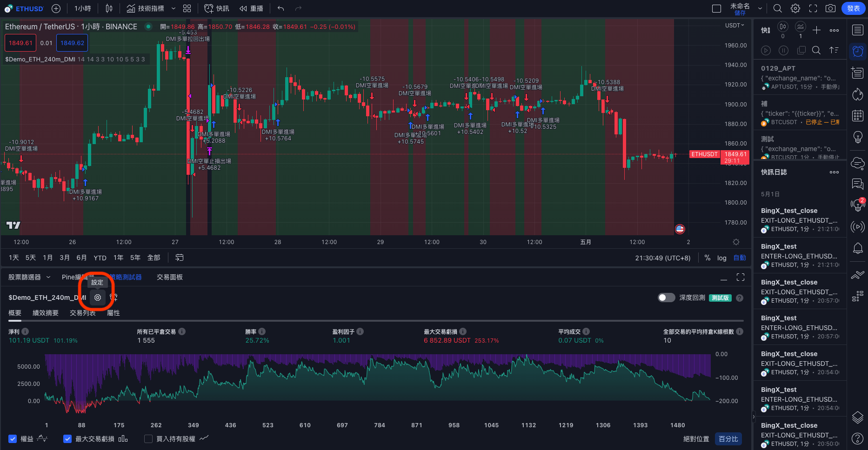Search alerts with the panel magnifier
Image resolution: width=868 pixels, height=450 pixels.
pos(816,50)
